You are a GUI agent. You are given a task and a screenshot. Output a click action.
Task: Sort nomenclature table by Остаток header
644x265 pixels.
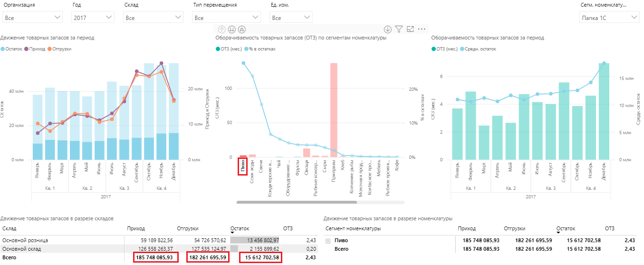point(566,229)
